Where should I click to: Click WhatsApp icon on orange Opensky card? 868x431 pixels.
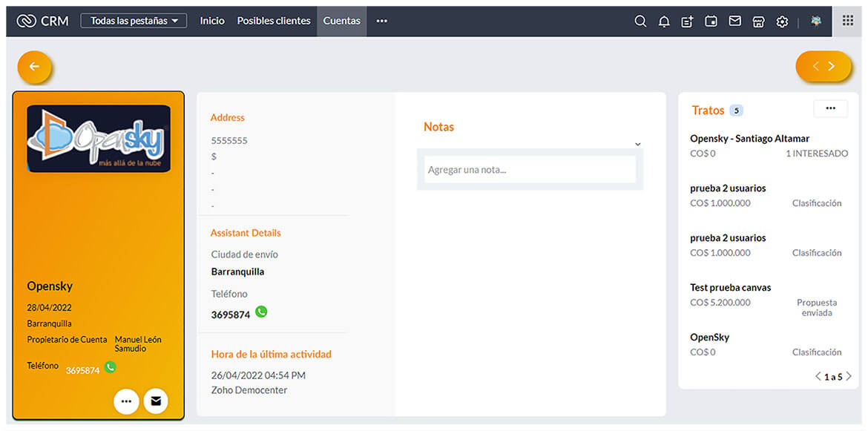111,366
